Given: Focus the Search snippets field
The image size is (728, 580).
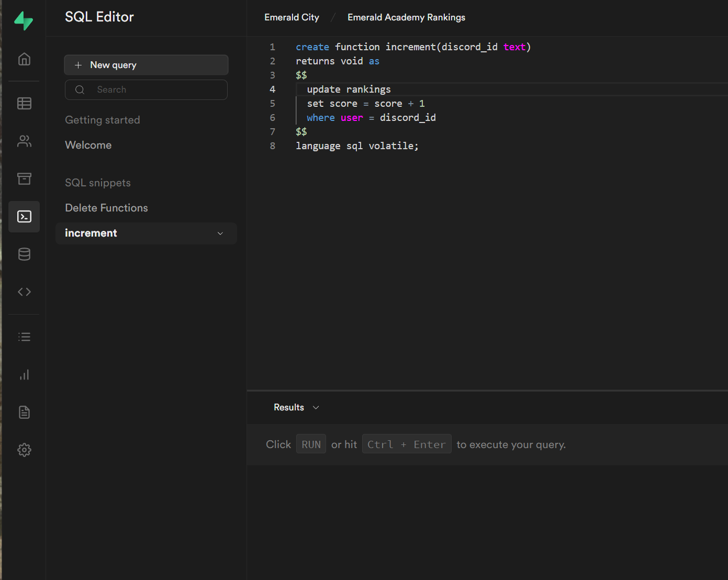Looking at the screenshot, I should click(x=146, y=90).
